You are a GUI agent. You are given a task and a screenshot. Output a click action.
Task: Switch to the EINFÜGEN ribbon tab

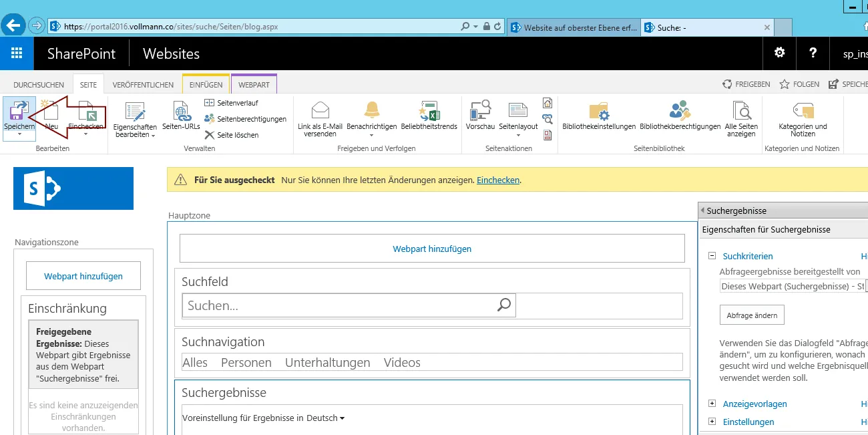[x=206, y=85]
